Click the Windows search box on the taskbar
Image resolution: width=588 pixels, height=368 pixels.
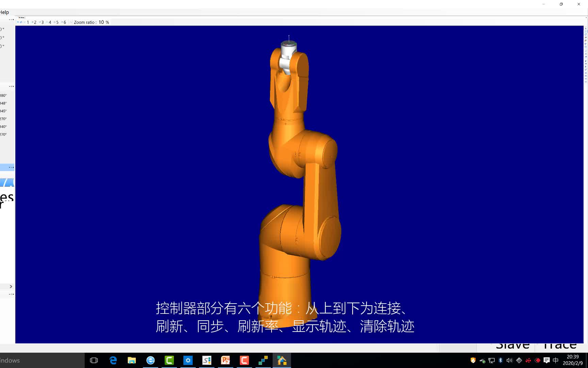[42, 360]
